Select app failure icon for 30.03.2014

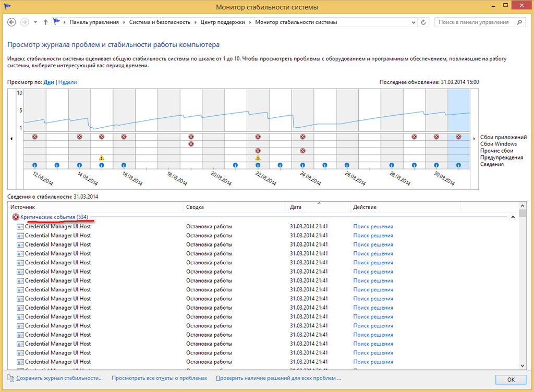pyautogui.click(x=436, y=137)
